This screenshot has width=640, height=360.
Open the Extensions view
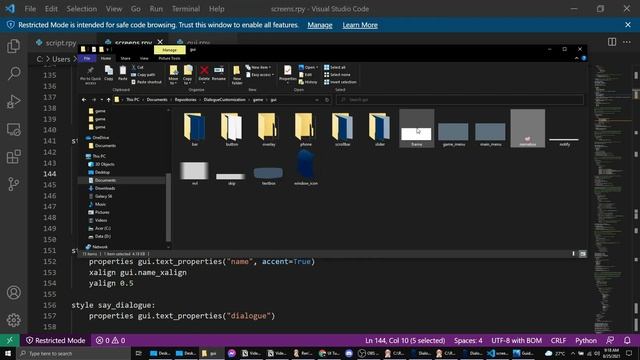tap(13, 157)
